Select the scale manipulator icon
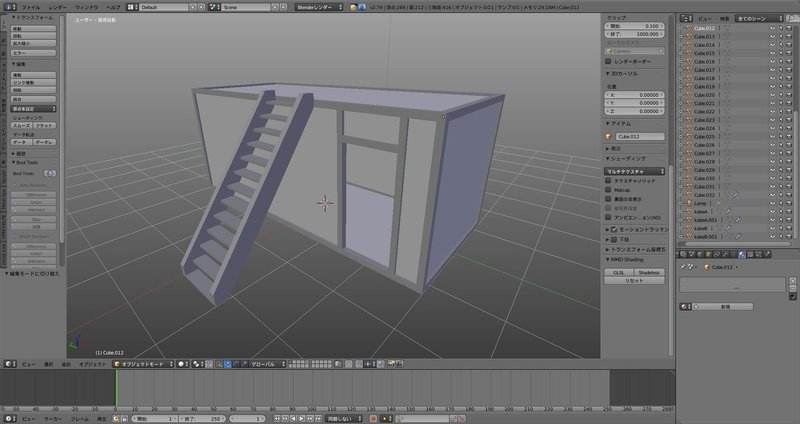800x424 pixels. click(x=245, y=364)
